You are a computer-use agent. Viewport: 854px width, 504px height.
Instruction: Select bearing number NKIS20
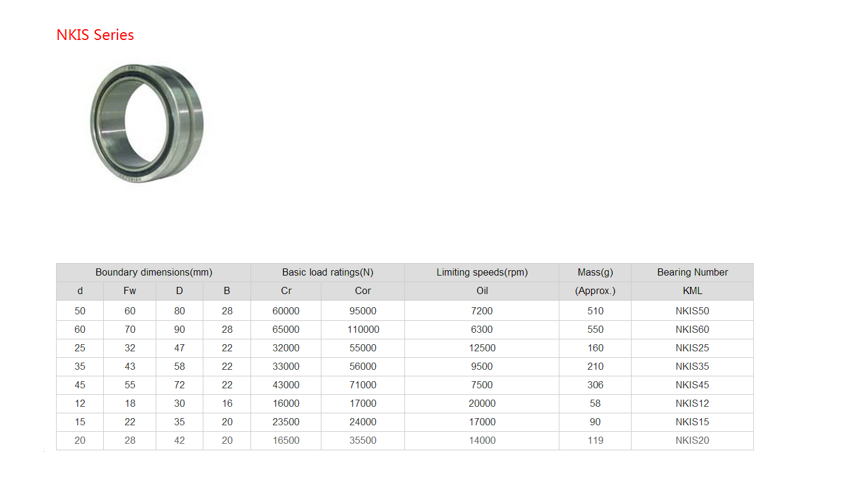coord(692,441)
